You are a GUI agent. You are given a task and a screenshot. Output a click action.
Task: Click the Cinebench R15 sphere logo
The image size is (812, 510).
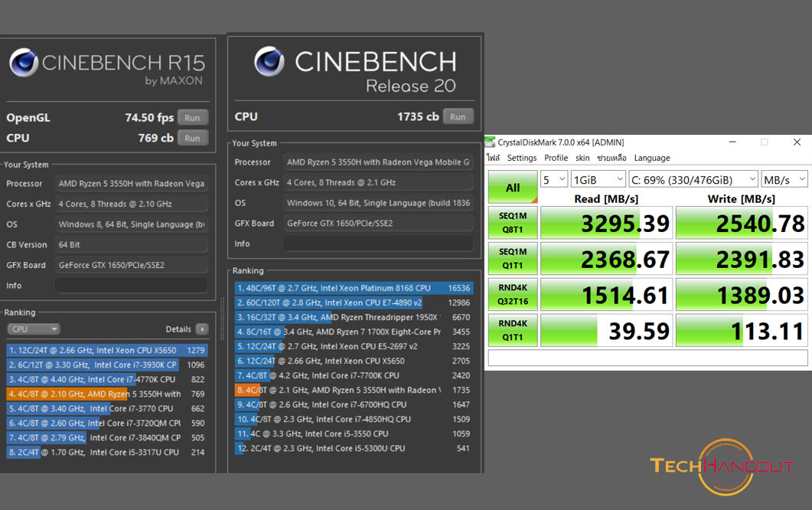24,63
